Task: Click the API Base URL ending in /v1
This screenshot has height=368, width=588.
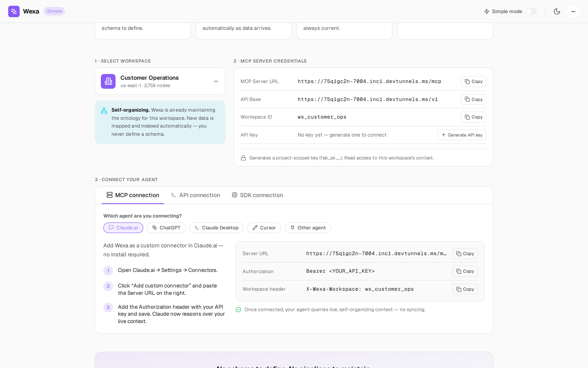Action: (368, 99)
